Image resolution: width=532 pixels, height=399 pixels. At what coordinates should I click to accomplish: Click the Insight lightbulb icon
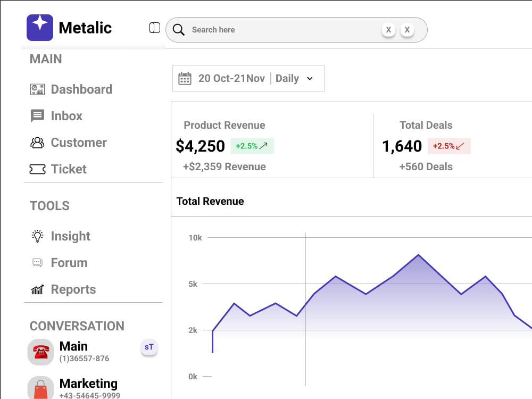[x=37, y=236]
